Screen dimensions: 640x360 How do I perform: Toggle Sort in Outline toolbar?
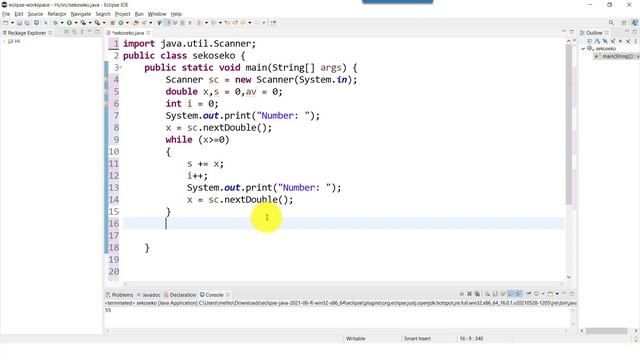[x=597, y=41]
